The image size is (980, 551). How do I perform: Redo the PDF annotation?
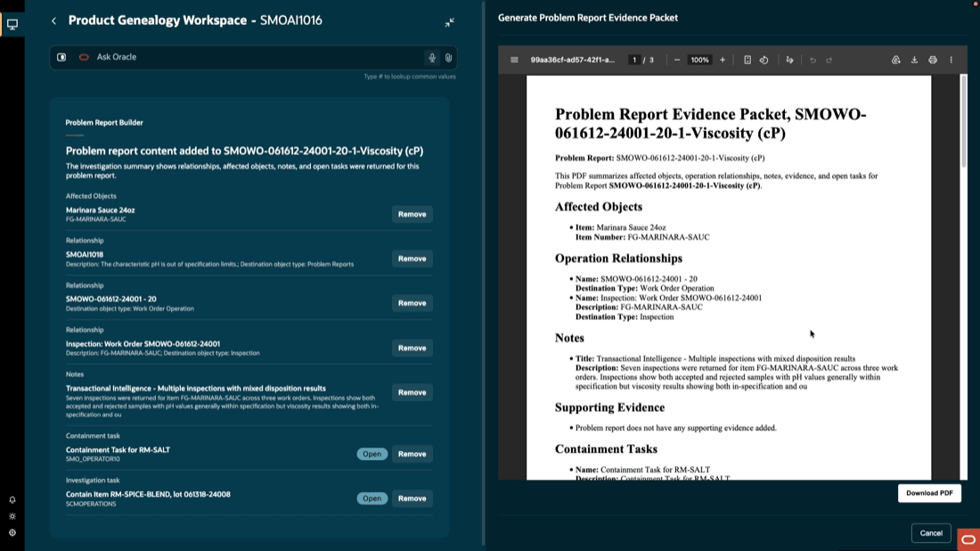click(x=829, y=60)
